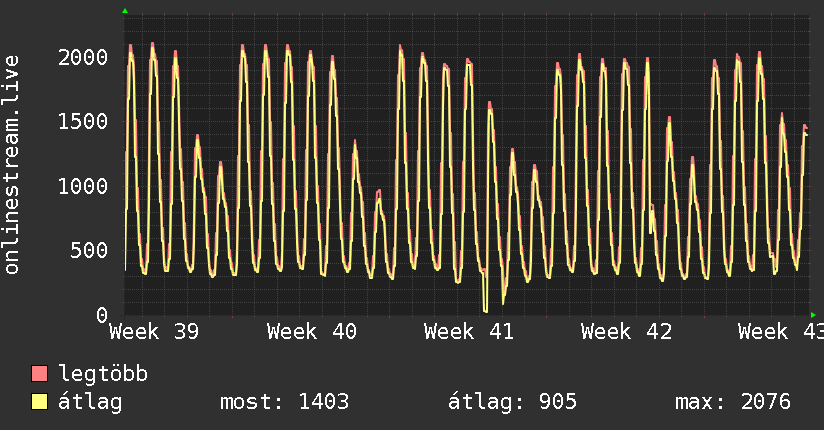Click the most: 1403 value
The height and width of the screenshot is (430, 824).
pos(284,402)
